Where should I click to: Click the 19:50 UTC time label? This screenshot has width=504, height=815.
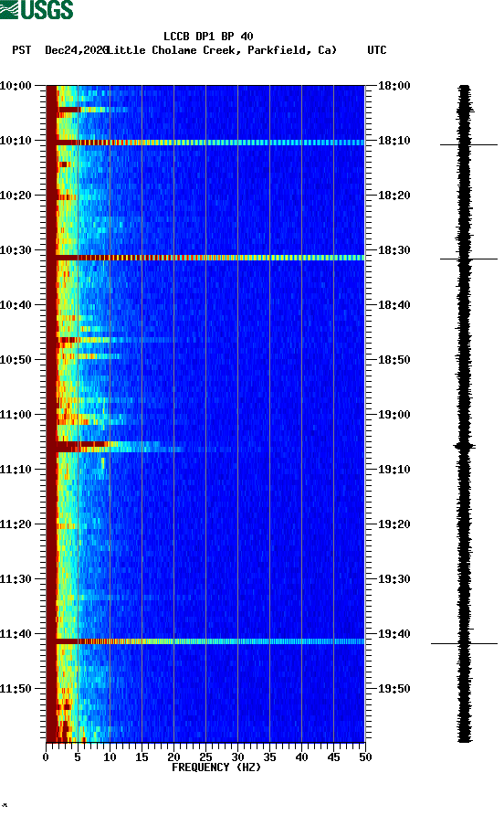(394, 689)
